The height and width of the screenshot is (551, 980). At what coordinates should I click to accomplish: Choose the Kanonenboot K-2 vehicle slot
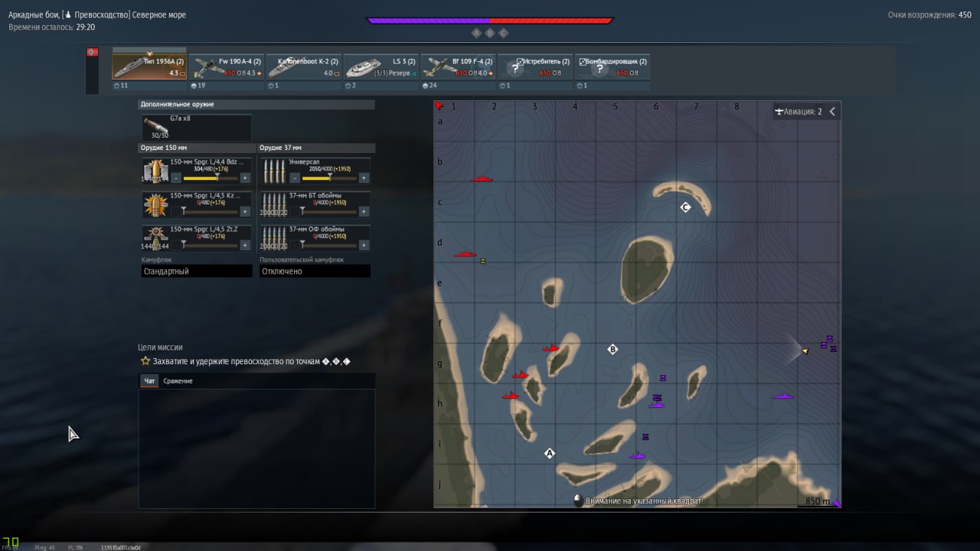coord(304,67)
